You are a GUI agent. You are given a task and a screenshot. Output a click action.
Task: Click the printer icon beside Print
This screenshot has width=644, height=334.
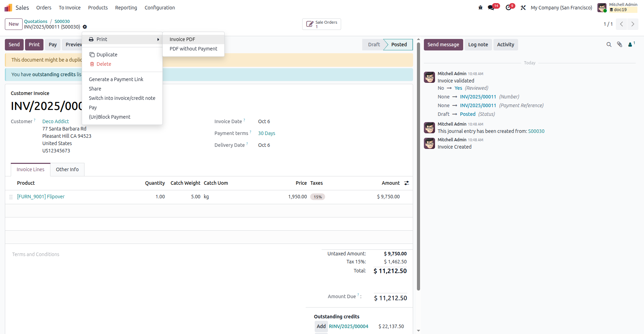[x=91, y=39]
